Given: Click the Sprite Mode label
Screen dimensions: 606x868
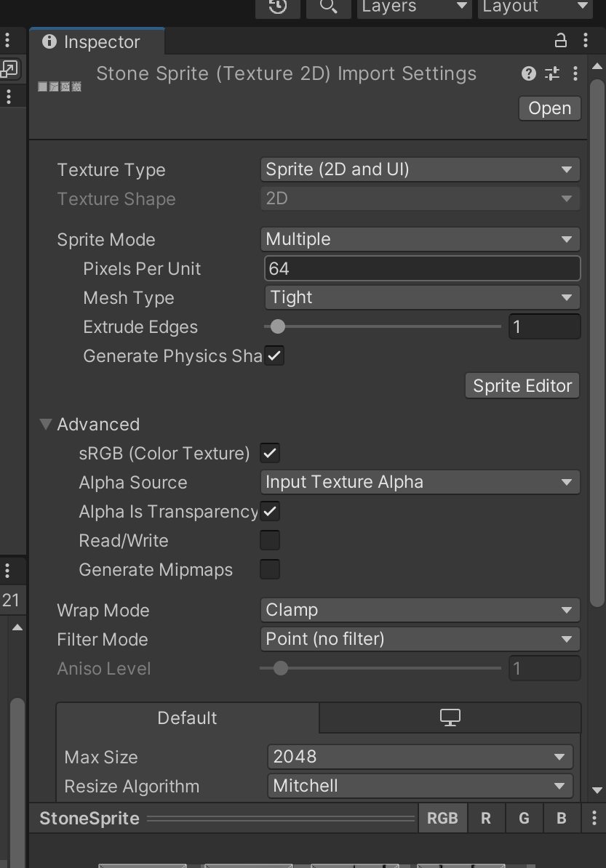Looking at the screenshot, I should pos(105,240).
